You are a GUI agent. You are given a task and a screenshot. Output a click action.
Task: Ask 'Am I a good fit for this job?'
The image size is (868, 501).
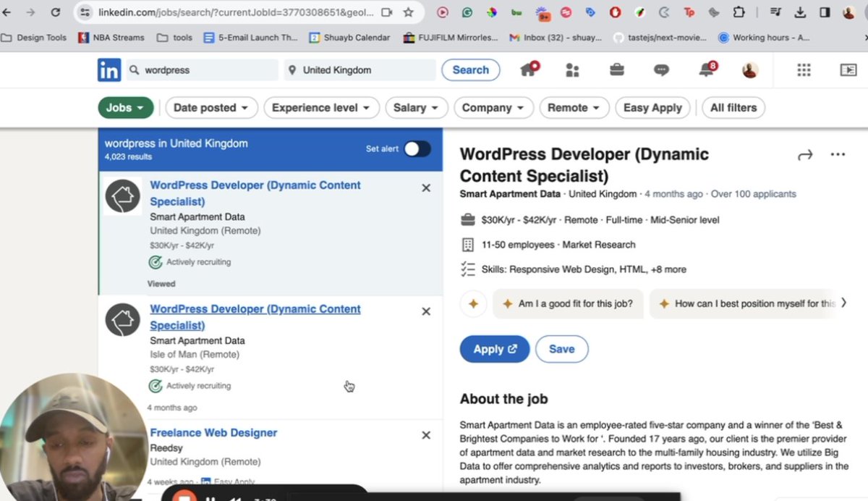[568, 304]
